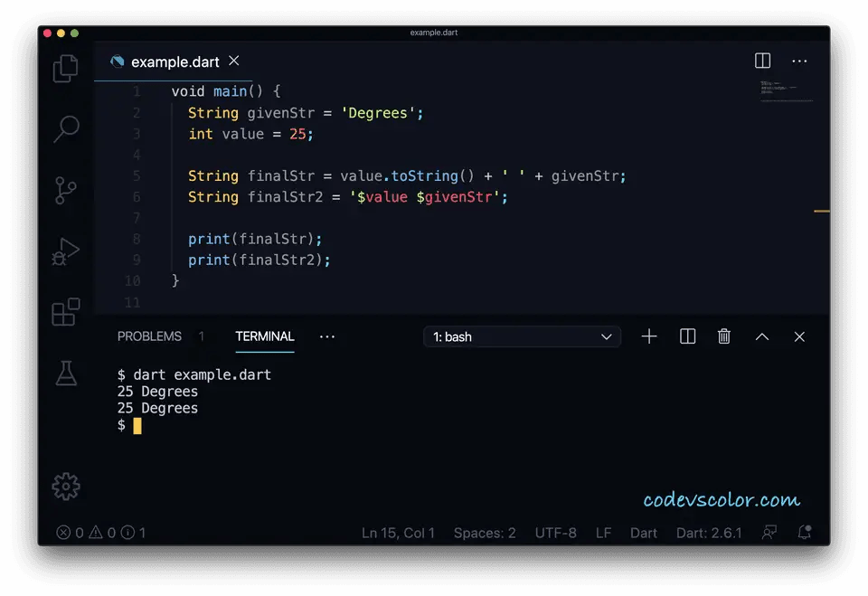868x596 pixels.
Task: Split the editor into two panes
Action: 762,61
